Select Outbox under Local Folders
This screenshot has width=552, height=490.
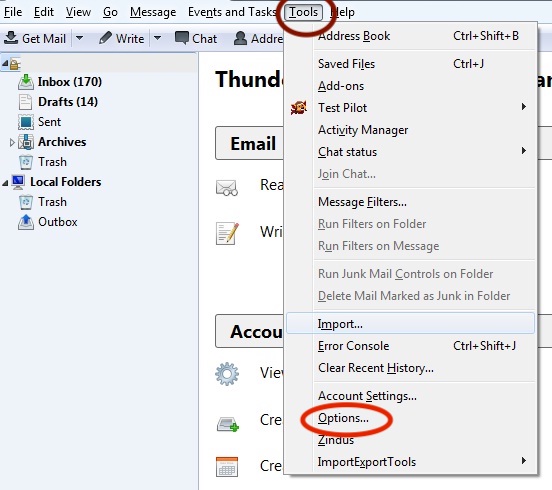coord(58,222)
